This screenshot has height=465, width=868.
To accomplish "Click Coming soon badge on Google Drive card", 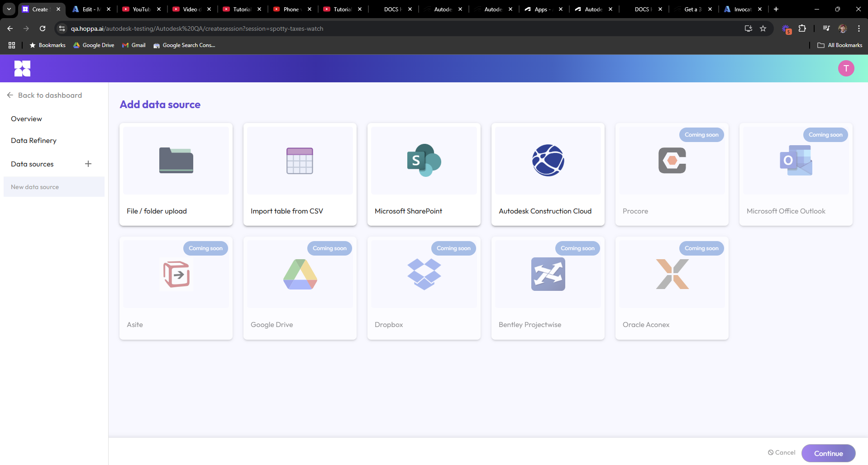I will pos(329,248).
